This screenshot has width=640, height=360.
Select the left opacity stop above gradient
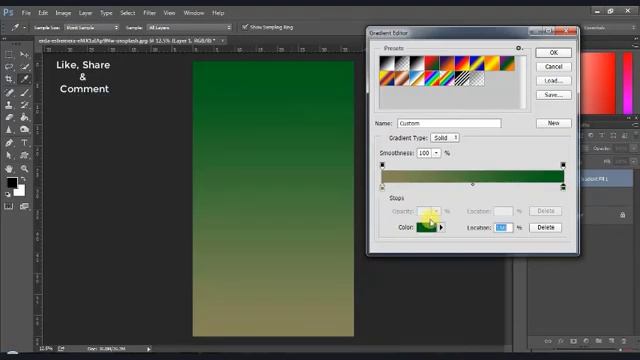[x=382, y=165]
